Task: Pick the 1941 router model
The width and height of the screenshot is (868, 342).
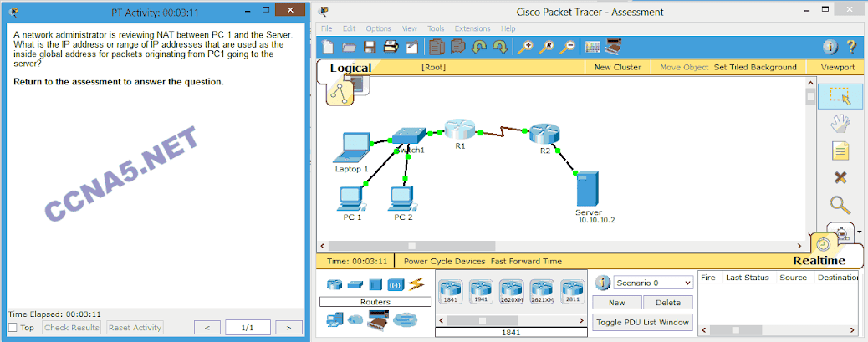Action: click(481, 292)
